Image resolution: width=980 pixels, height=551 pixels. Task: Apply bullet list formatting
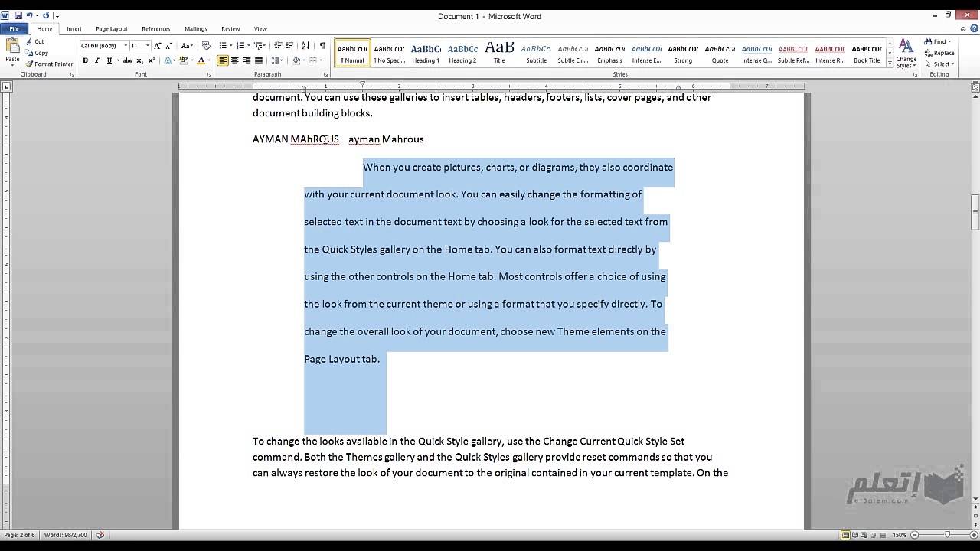tap(224, 46)
